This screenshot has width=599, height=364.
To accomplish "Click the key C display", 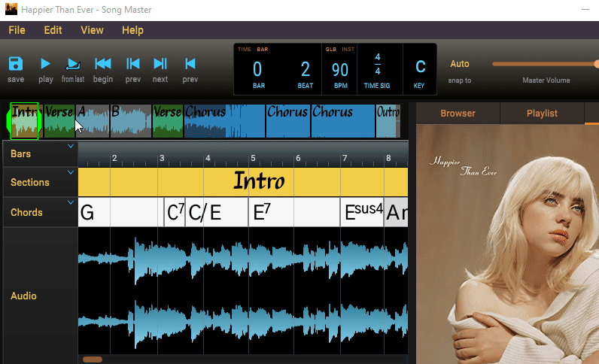I will 420,67.
